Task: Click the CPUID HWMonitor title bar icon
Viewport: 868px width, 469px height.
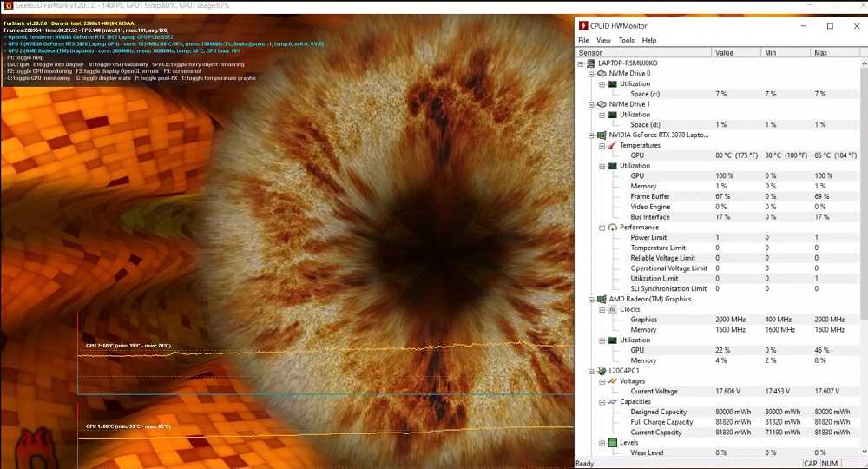Action: tap(583, 26)
